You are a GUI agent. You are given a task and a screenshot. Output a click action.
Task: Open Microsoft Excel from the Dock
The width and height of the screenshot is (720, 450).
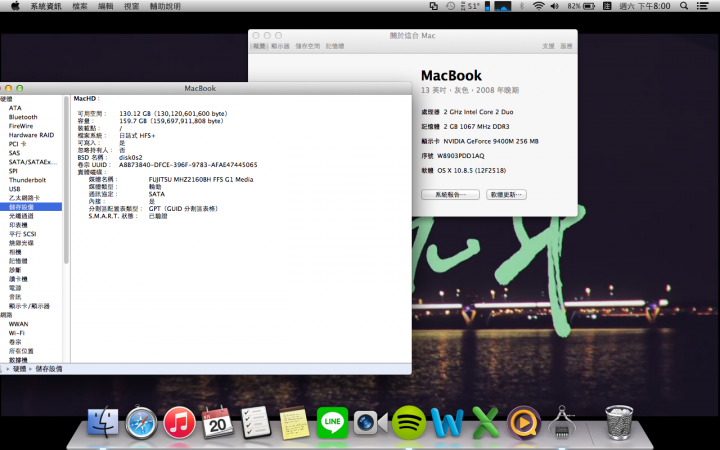pyautogui.click(x=485, y=422)
